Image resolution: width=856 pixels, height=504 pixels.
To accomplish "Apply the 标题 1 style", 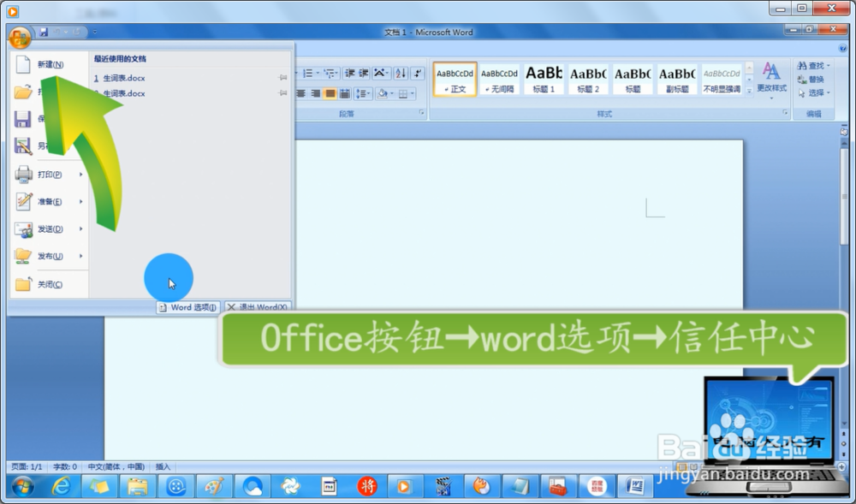I will [x=544, y=79].
